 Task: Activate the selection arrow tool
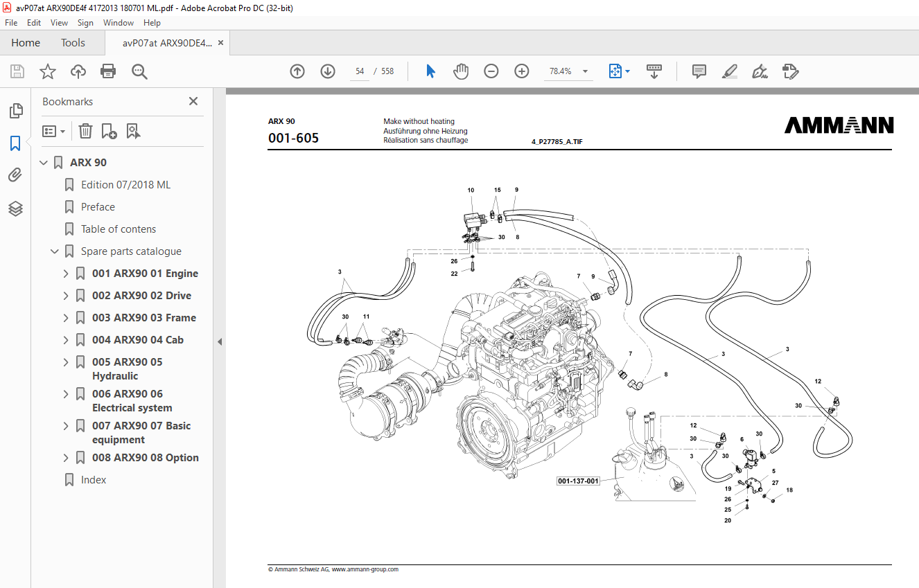tap(430, 71)
